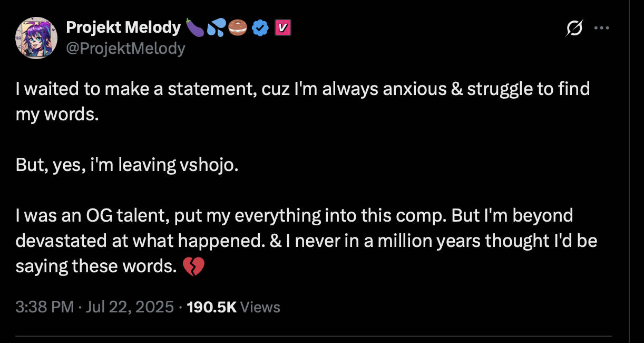
Task: Click the "devastated at what happened" line
Action: pyautogui.click(x=306, y=241)
